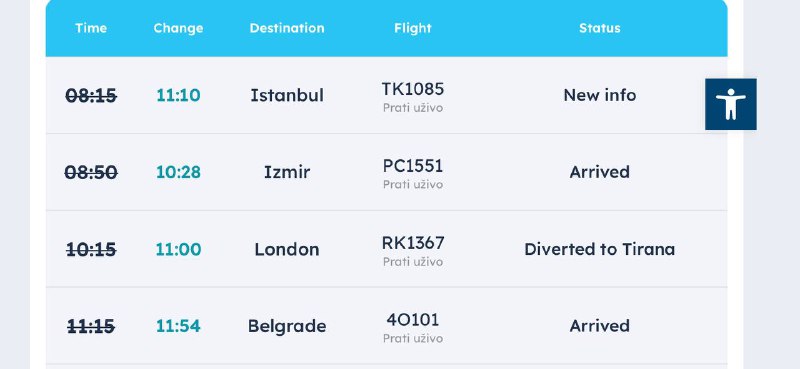Click flight number RK1367
Screen dimensions: 800x369
click(x=413, y=242)
